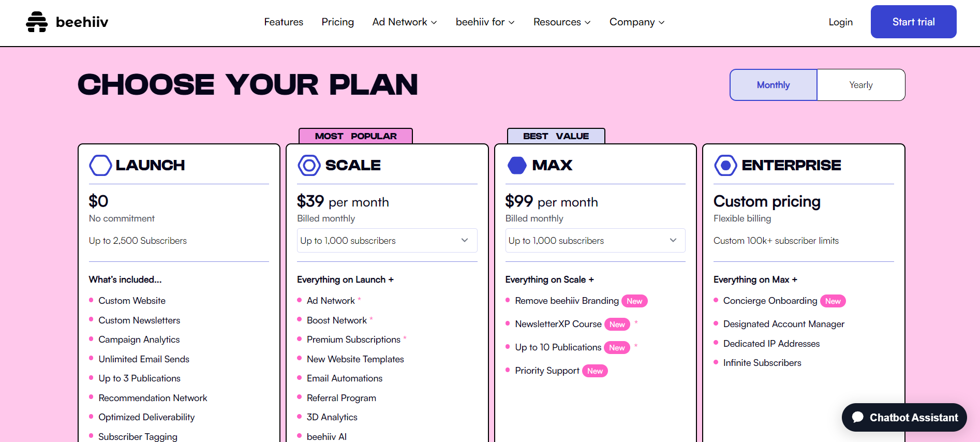This screenshot has height=442, width=980.
Task: Switch billing to Yearly
Action: pyautogui.click(x=860, y=85)
